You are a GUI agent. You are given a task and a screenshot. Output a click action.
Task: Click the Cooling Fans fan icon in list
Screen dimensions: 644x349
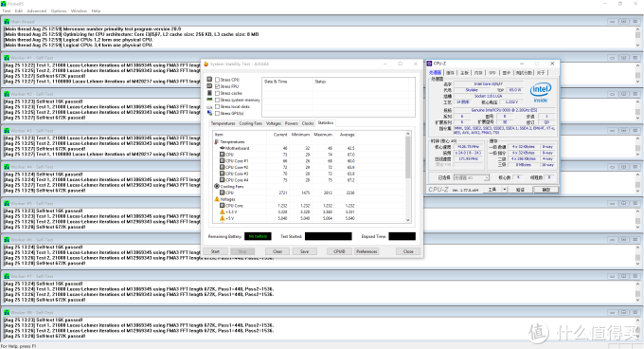[x=217, y=186]
